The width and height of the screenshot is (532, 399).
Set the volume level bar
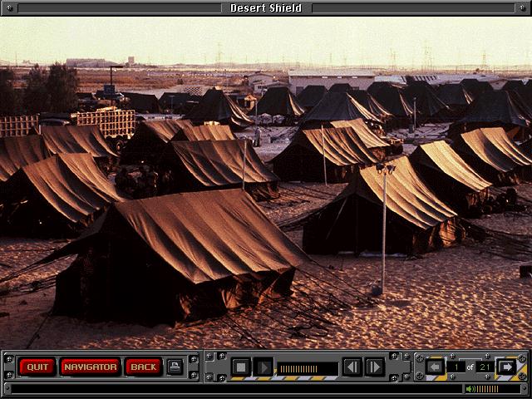[x=487, y=389]
